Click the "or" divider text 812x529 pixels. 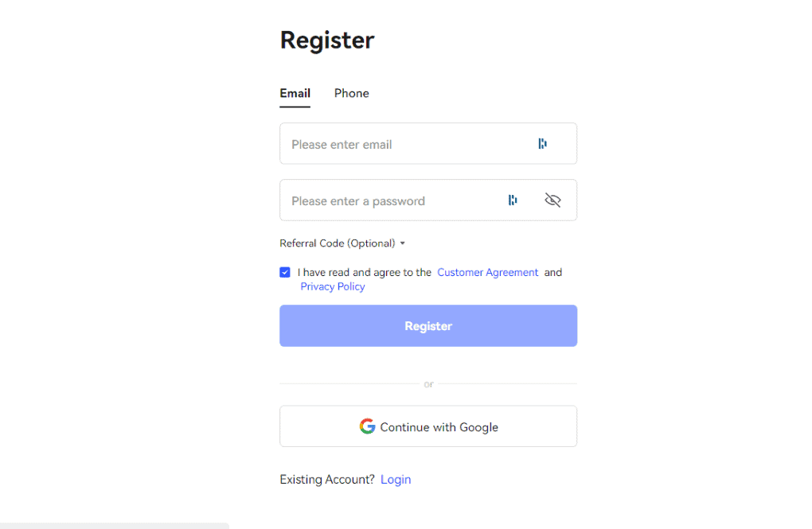coord(428,384)
